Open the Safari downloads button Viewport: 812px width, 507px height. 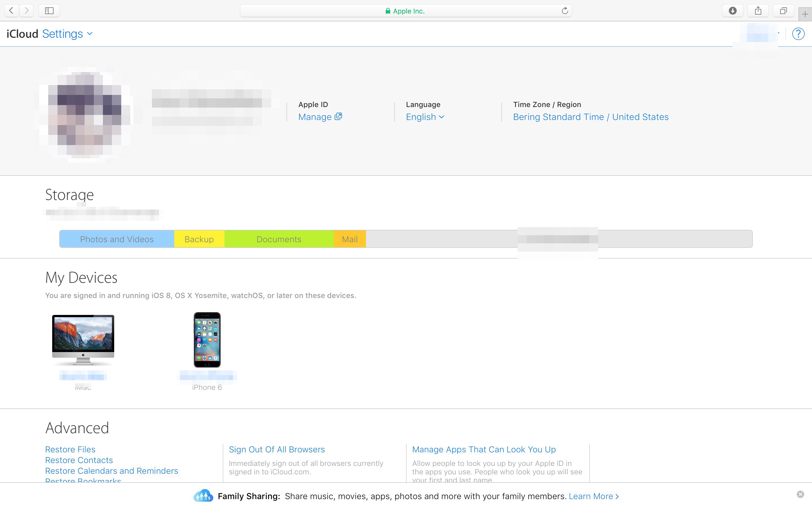732,11
